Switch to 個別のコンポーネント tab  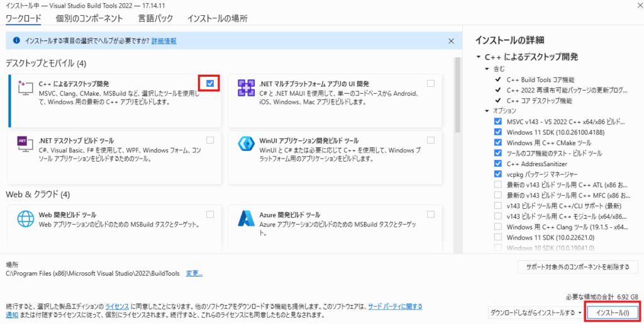pos(89,18)
